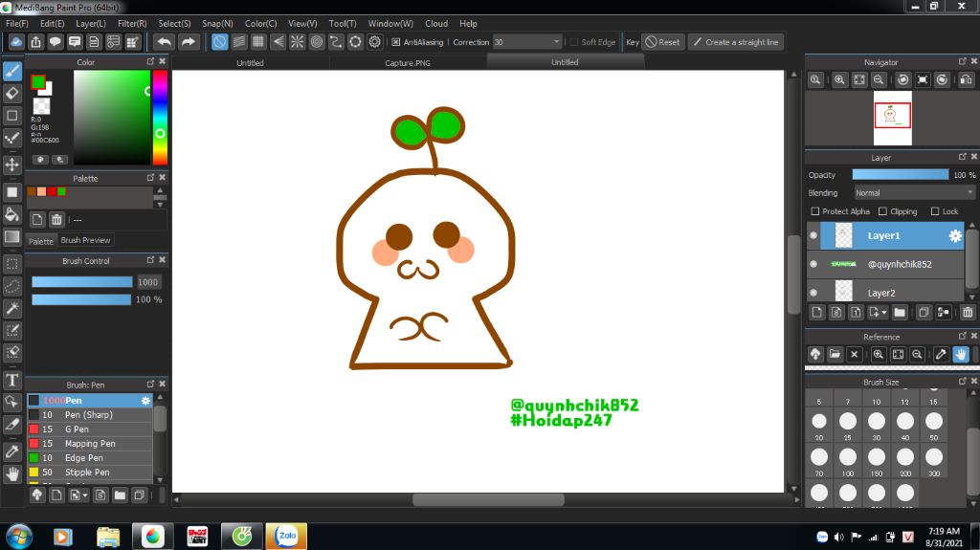Image resolution: width=980 pixels, height=550 pixels.
Task: Click the Redo arrow
Action: point(188,42)
